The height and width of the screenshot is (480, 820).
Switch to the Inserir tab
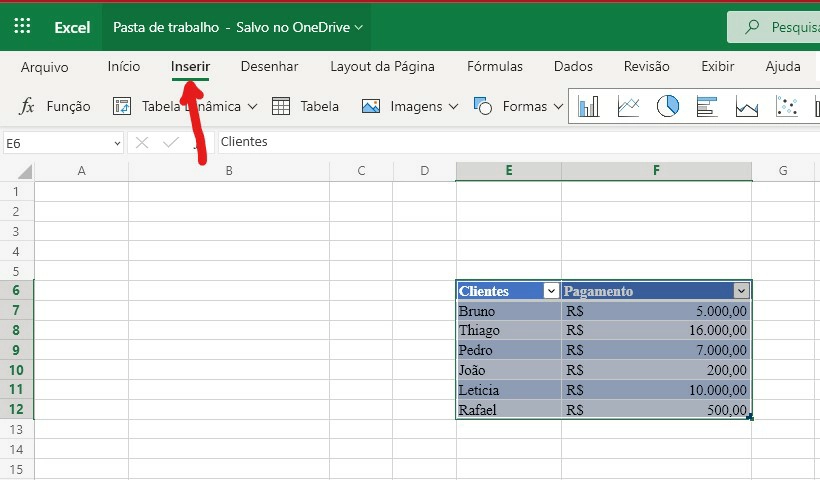coord(190,66)
